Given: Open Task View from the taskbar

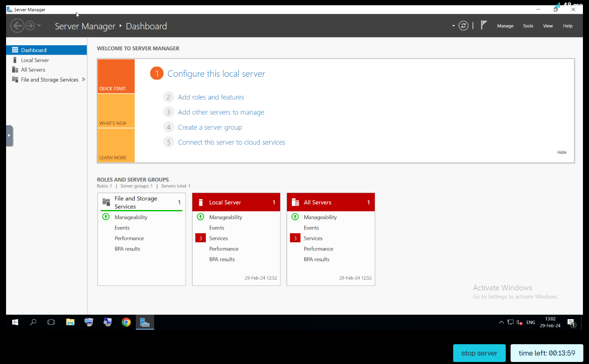Looking at the screenshot, I should 51,322.
